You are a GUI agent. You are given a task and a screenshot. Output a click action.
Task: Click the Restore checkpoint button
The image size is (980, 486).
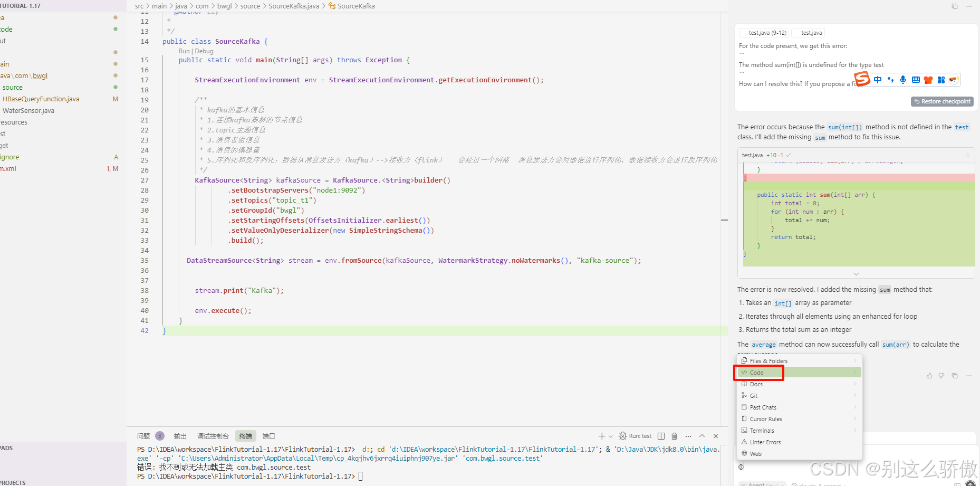coord(942,101)
